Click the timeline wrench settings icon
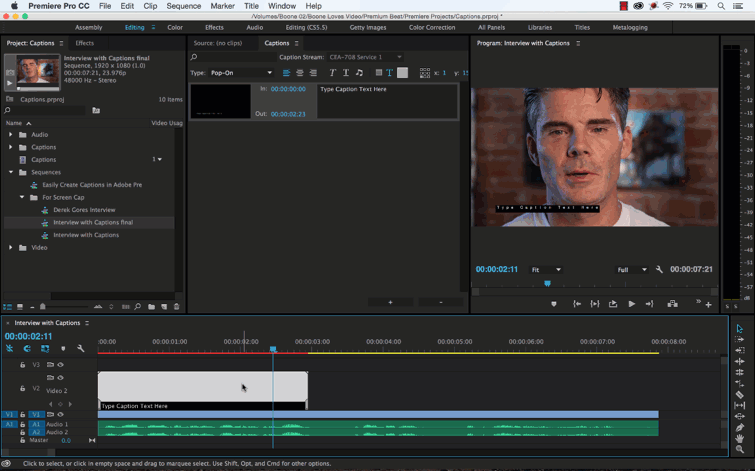The height and width of the screenshot is (471, 755). tap(81, 349)
